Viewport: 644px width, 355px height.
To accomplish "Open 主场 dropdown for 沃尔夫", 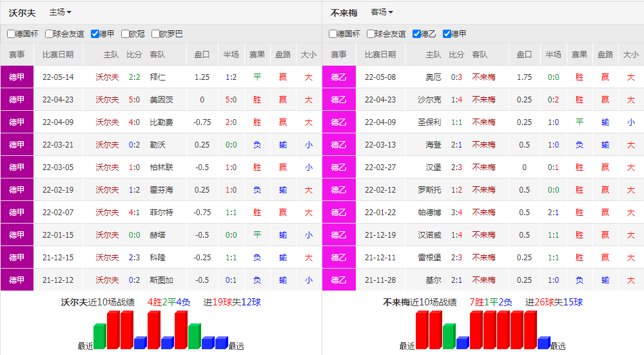I will point(61,12).
